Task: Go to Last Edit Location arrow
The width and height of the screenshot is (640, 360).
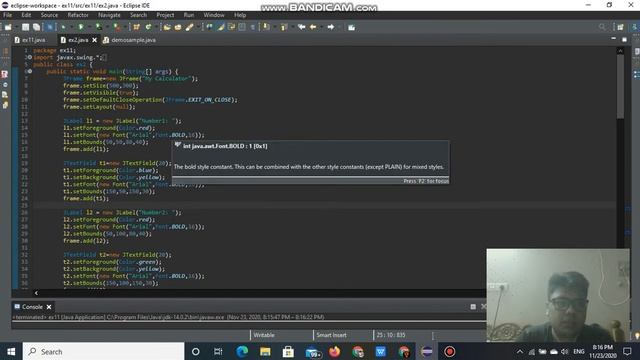Action: point(302,27)
